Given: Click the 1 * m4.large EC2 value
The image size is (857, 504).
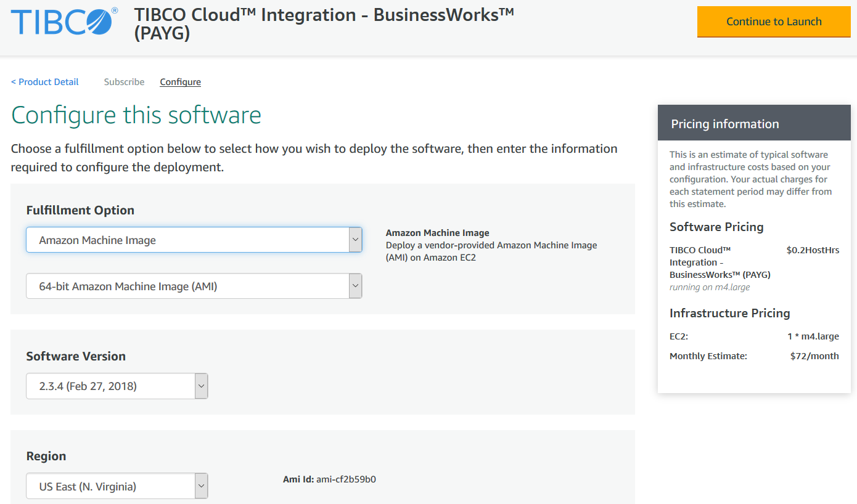Looking at the screenshot, I should point(813,336).
